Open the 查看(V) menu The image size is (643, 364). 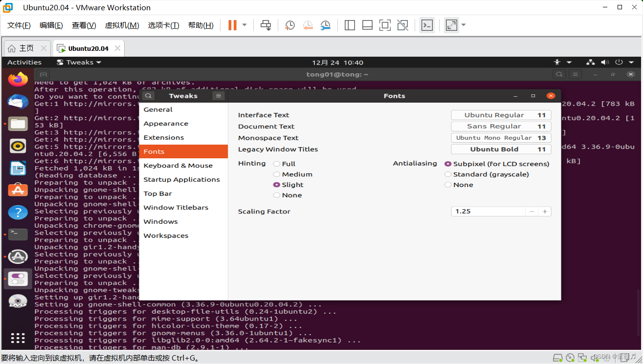[84, 25]
